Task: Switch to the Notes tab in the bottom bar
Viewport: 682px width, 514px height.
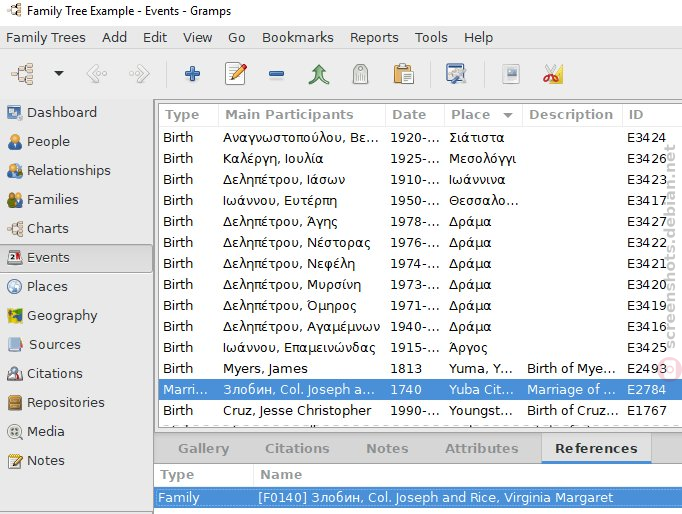Action: pyautogui.click(x=387, y=448)
